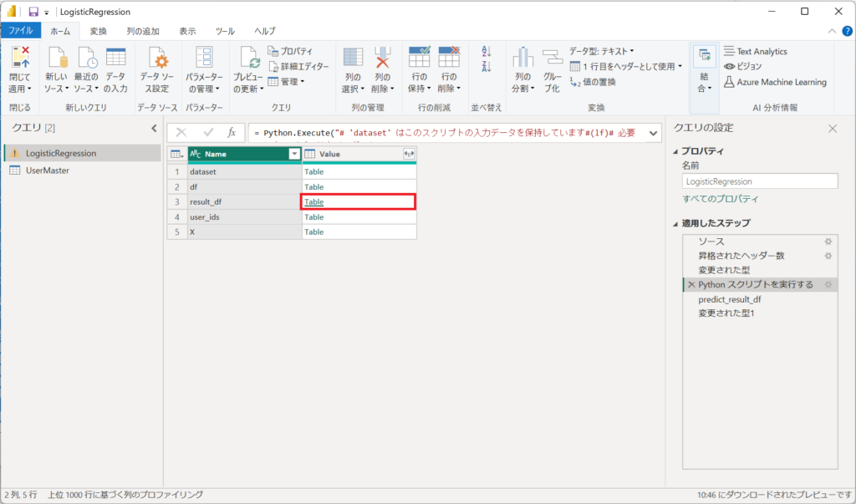Click the Enter Data icon
The height and width of the screenshot is (504, 856).
[x=115, y=58]
